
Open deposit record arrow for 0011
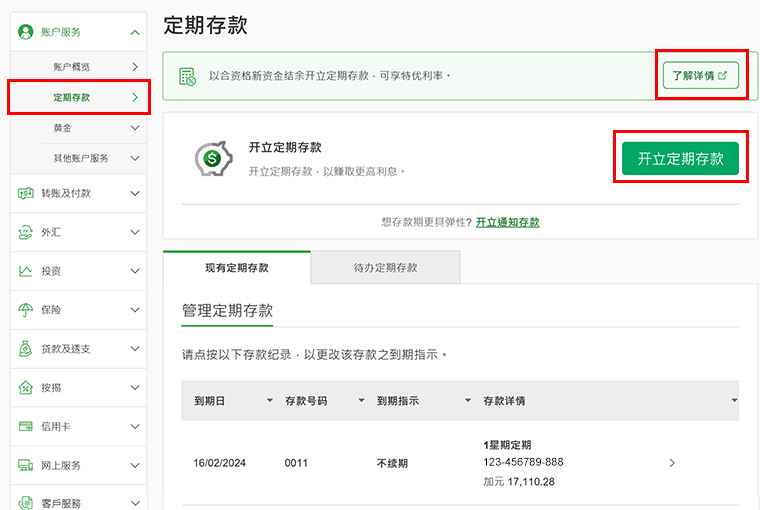coord(672,463)
